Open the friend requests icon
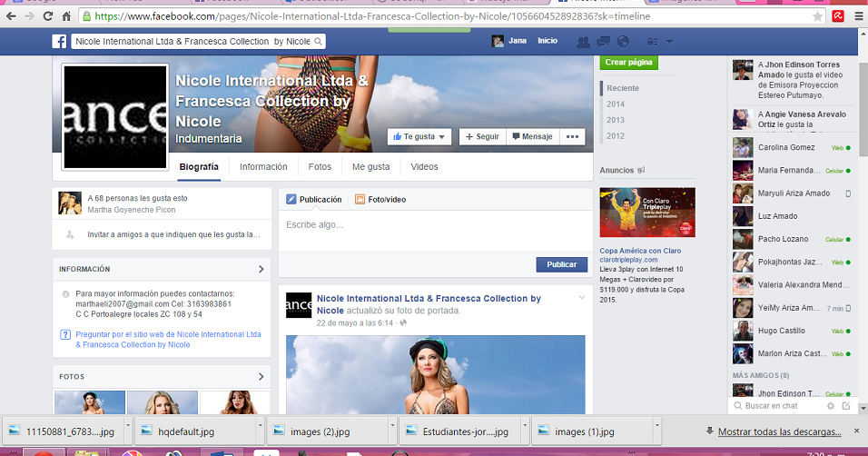 pos(582,42)
